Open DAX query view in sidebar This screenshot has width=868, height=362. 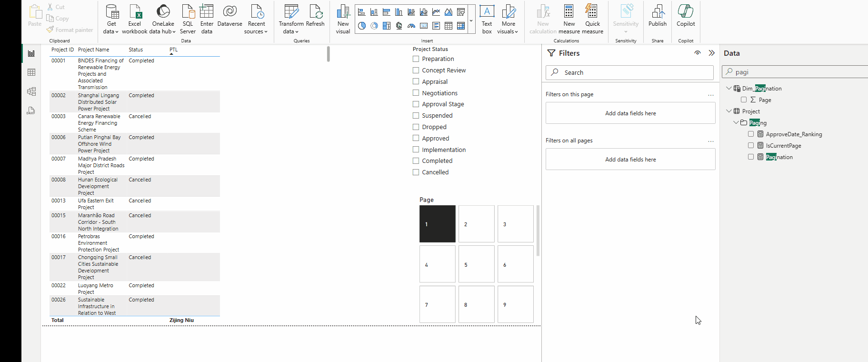[x=31, y=111]
